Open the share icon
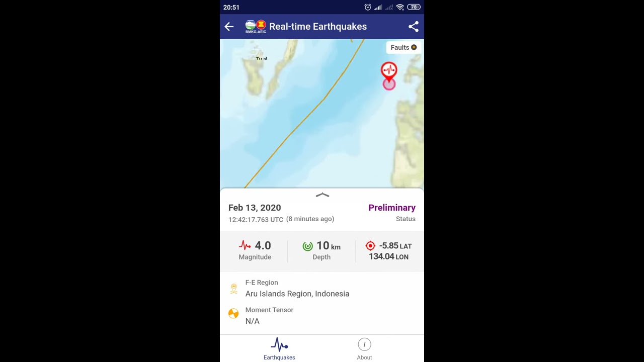The image size is (644, 362). click(x=414, y=27)
